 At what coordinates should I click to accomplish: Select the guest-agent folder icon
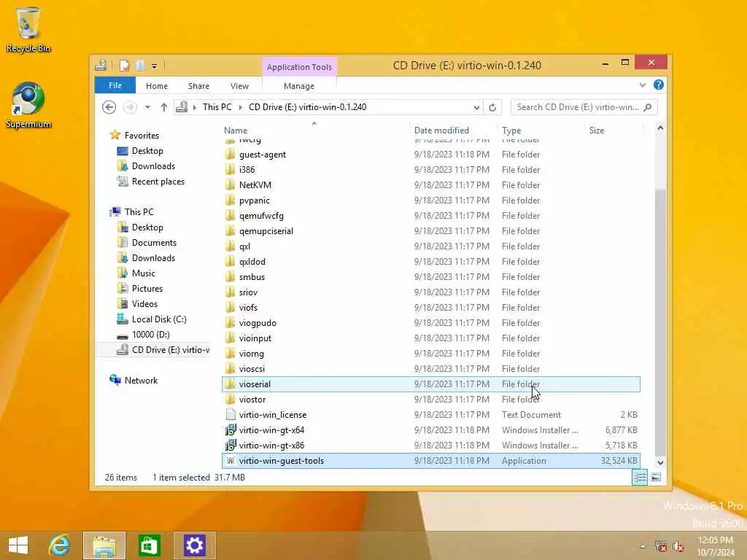(230, 155)
